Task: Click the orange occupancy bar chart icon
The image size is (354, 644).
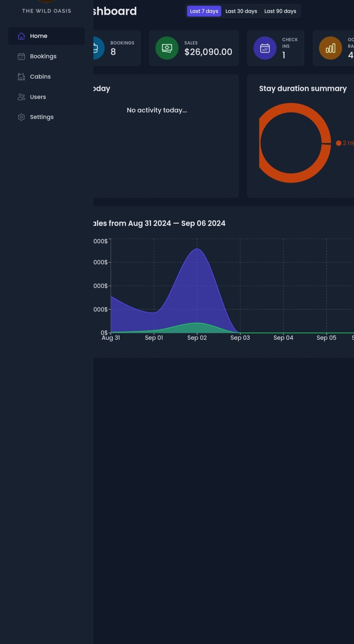Action: click(x=330, y=48)
